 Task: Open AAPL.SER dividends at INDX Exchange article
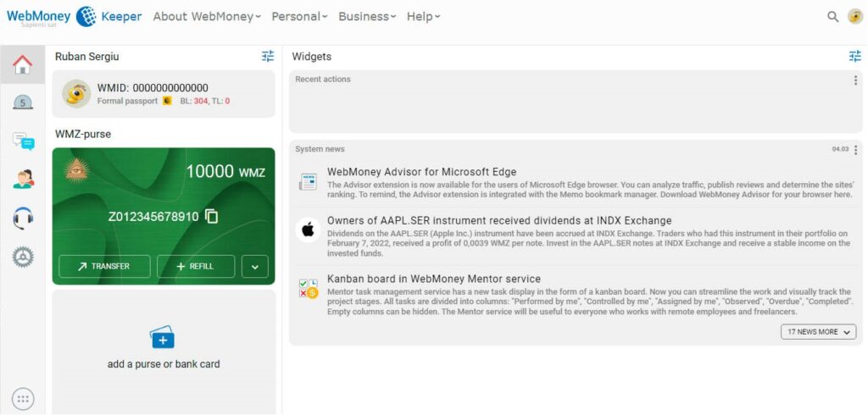click(x=499, y=221)
